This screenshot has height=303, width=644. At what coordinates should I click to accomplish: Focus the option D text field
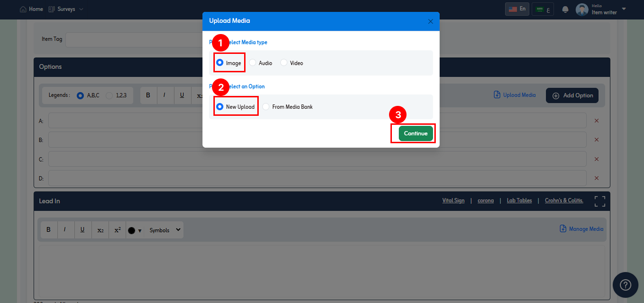(317, 178)
